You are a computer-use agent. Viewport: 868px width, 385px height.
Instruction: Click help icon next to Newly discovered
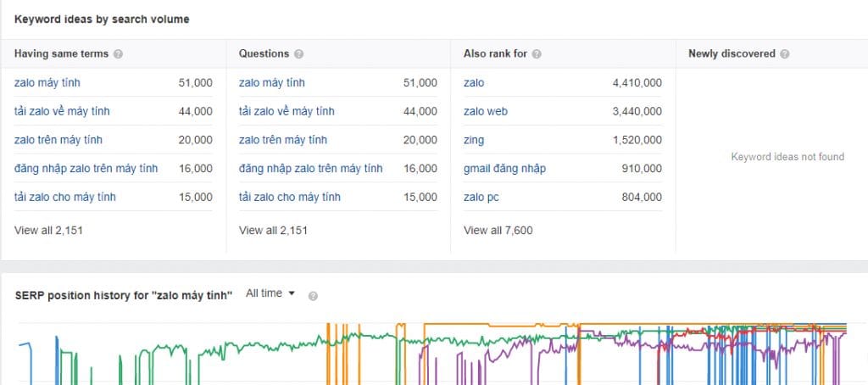[784, 54]
